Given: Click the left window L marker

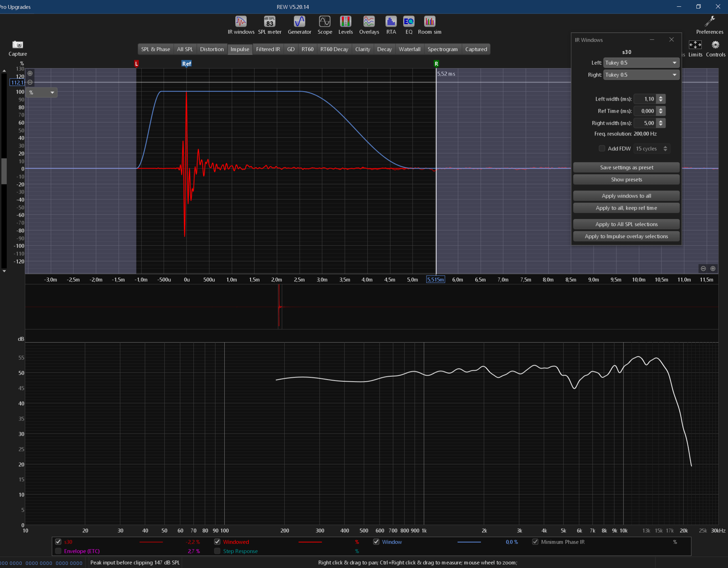Looking at the screenshot, I should [x=136, y=64].
